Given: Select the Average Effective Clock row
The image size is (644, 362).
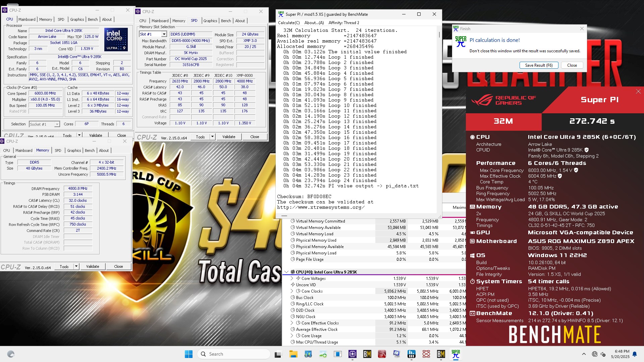Looking at the screenshot, I should point(374,329).
